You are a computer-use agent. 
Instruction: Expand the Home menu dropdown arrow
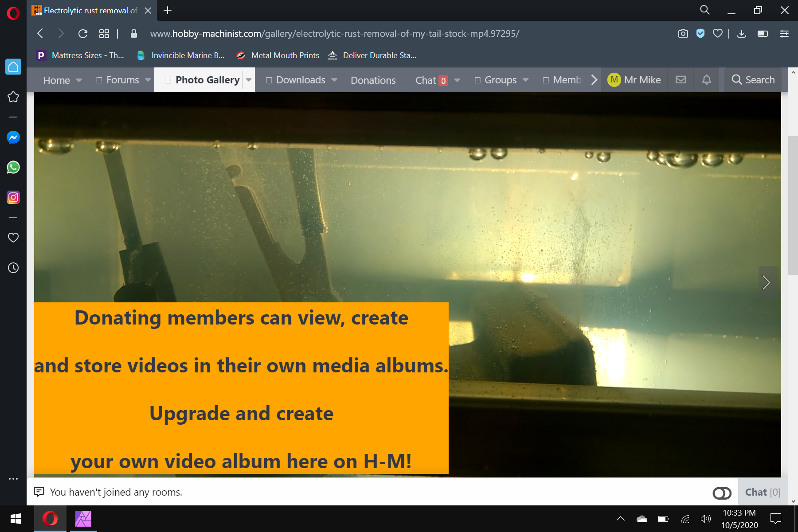coord(79,80)
